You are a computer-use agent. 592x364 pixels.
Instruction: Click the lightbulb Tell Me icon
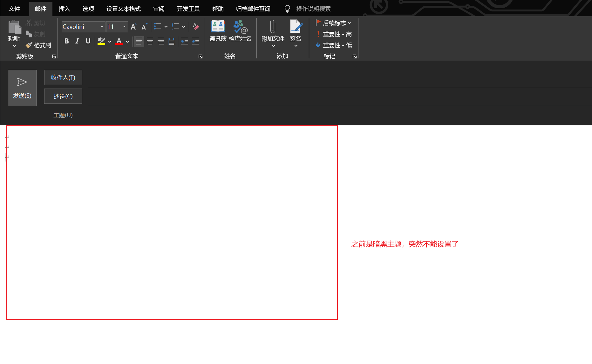tap(287, 9)
